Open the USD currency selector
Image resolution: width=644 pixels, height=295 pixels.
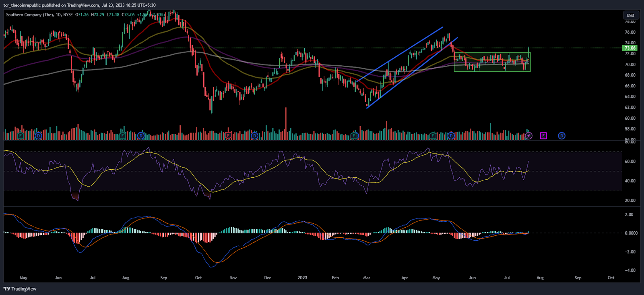coord(630,15)
